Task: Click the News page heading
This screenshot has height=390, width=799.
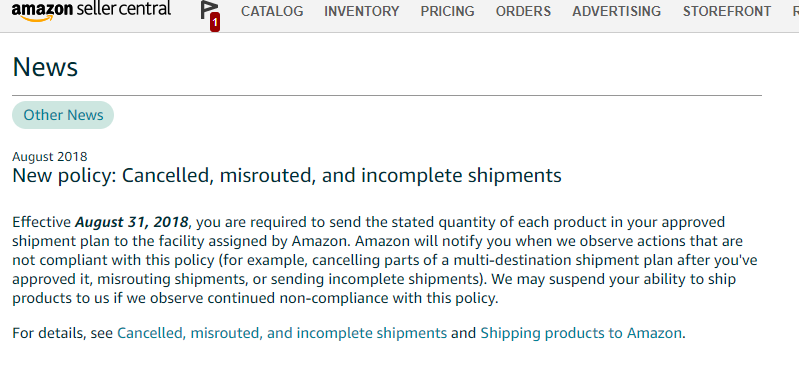Action: [45, 67]
